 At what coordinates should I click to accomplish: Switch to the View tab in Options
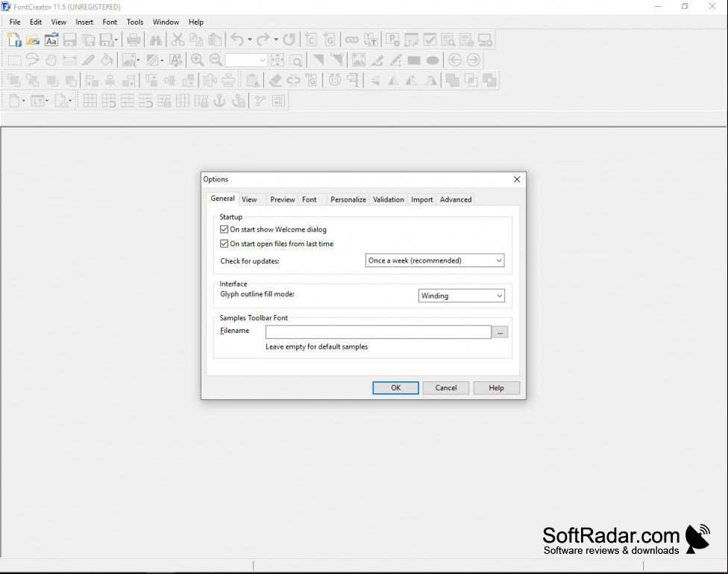coord(249,199)
